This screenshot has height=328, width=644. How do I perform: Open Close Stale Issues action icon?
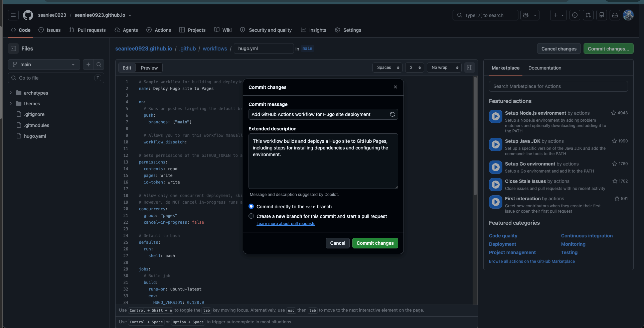click(x=496, y=185)
